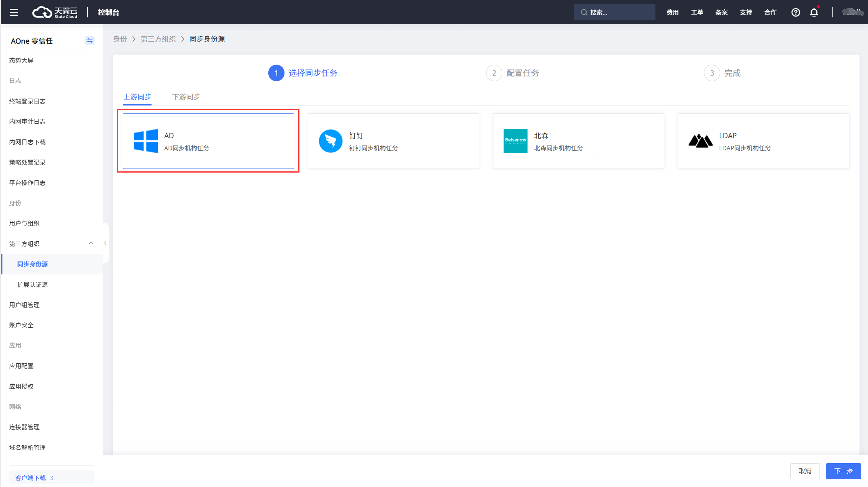The height and width of the screenshot is (487, 868).
Task: Select the LDAP mountain icon card
Action: pos(700,141)
